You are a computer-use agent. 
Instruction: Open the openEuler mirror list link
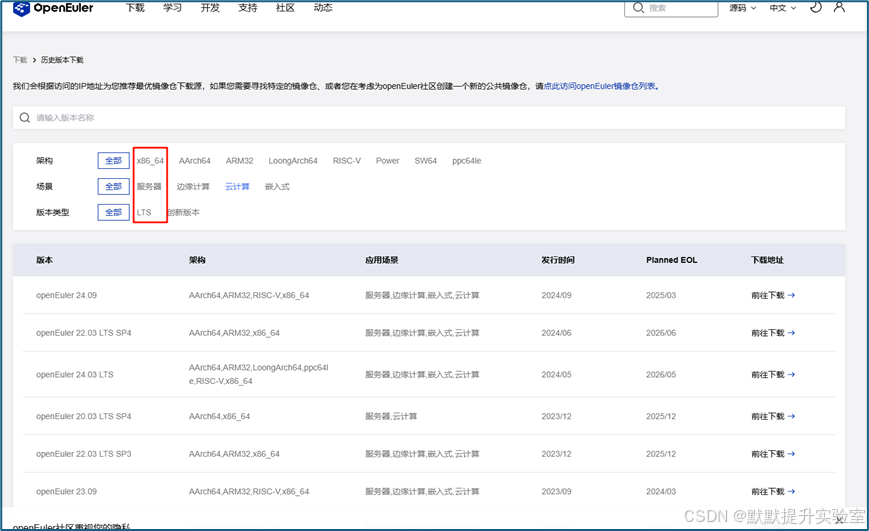[602, 86]
